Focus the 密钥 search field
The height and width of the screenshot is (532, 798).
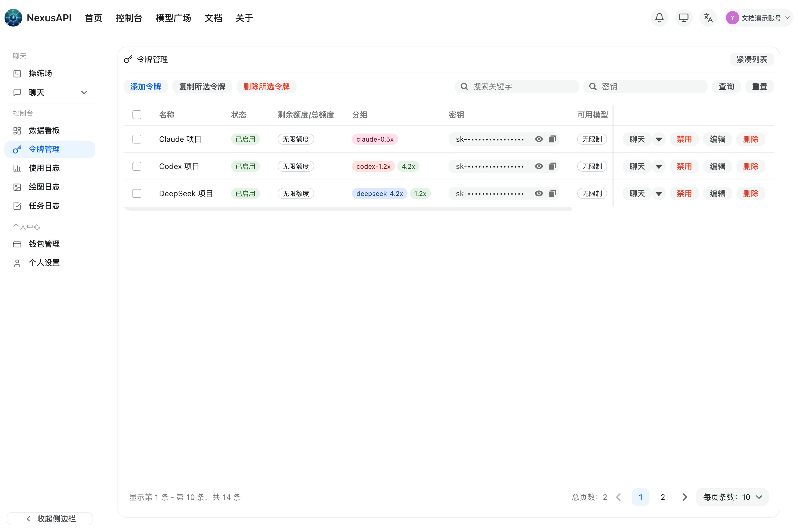point(645,86)
